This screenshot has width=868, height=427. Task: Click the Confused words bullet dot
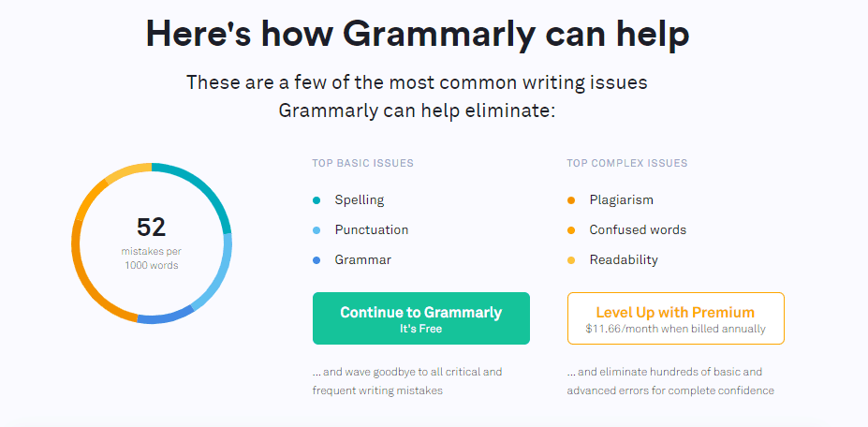click(571, 230)
